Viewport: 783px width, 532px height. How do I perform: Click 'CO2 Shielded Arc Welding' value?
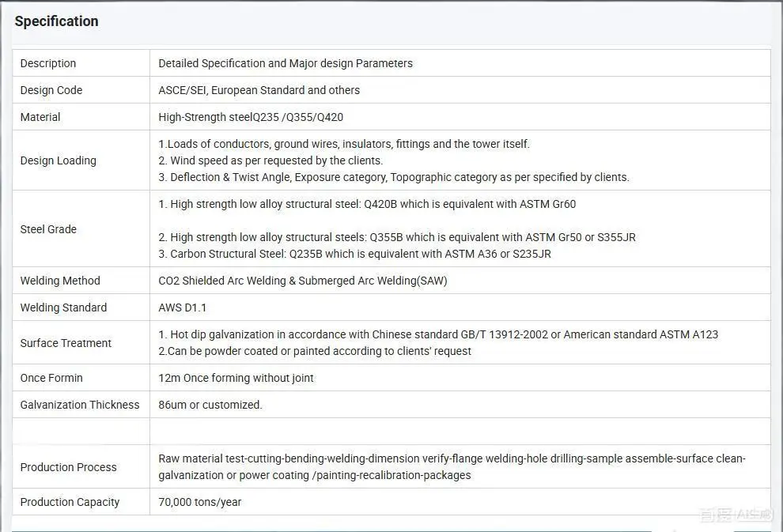[x=303, y=281]
